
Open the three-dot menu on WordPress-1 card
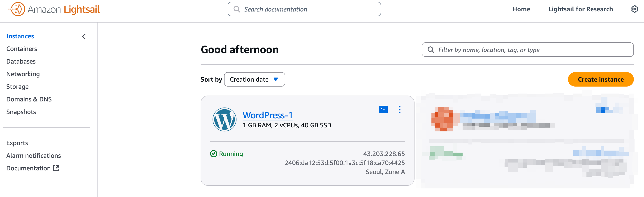tap(399, 110)
